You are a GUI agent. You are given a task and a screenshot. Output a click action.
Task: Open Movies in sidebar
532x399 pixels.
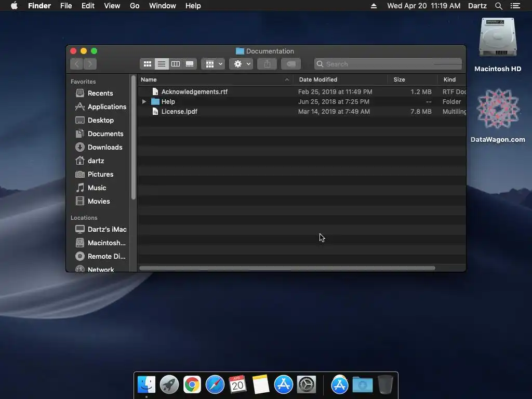coord(92,201)
